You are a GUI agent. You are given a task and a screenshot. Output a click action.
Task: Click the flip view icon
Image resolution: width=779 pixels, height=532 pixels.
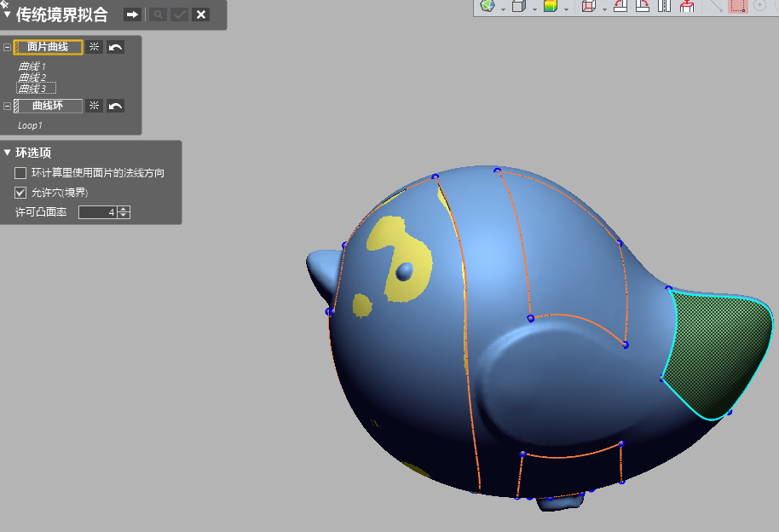tap(664, 5)
